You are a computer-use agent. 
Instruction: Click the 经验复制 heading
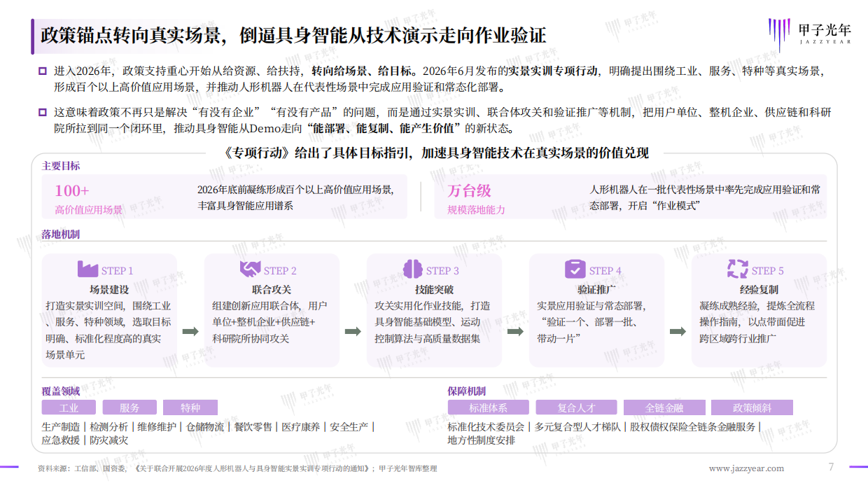(759, 289)
